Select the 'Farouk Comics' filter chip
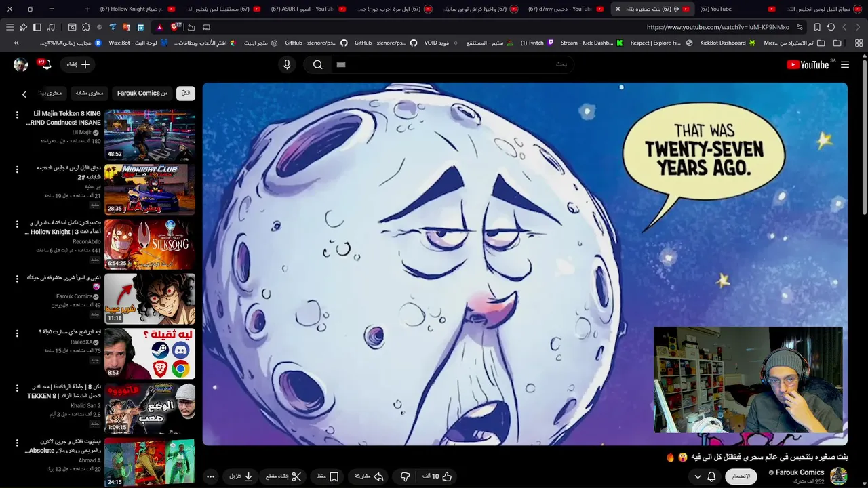 coord(142,94)
